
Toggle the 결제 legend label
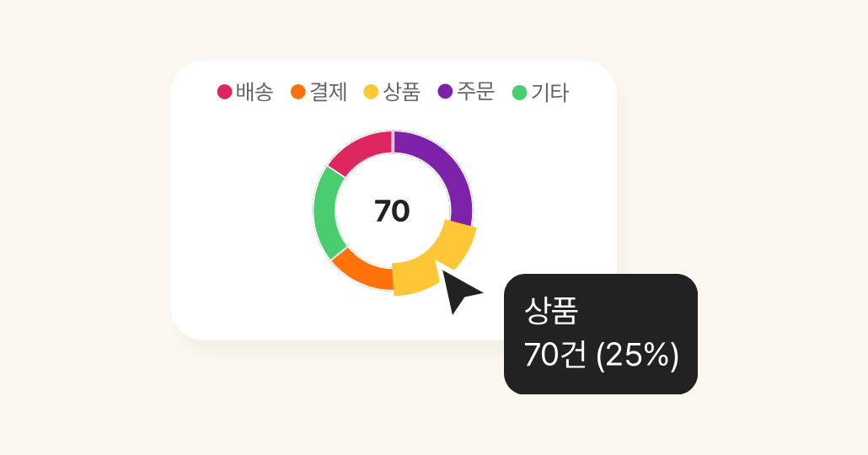(329, 92)
